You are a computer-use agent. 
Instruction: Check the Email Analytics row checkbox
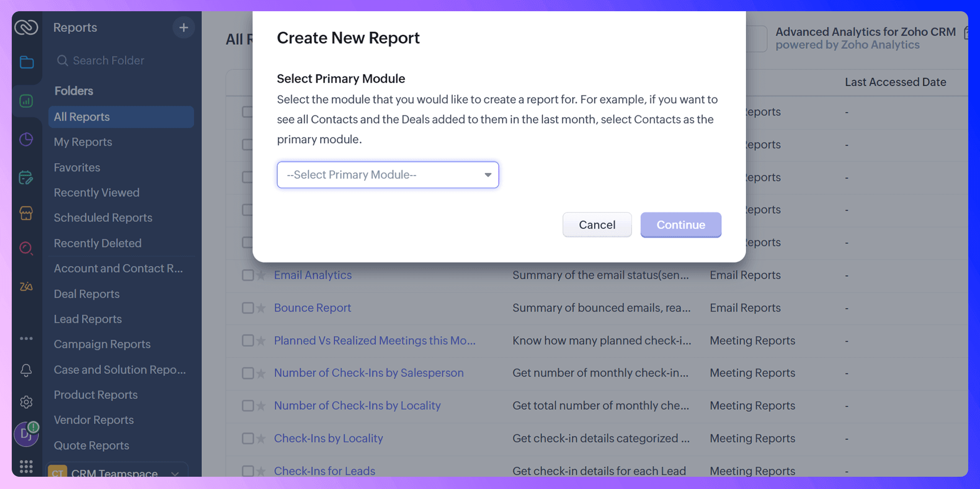(248, 275)
